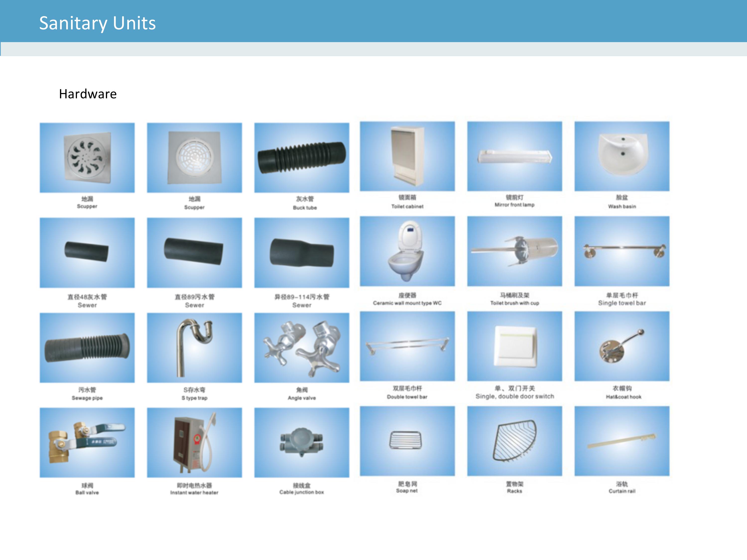Click the Wash basin photo

(x=622, y=156)
